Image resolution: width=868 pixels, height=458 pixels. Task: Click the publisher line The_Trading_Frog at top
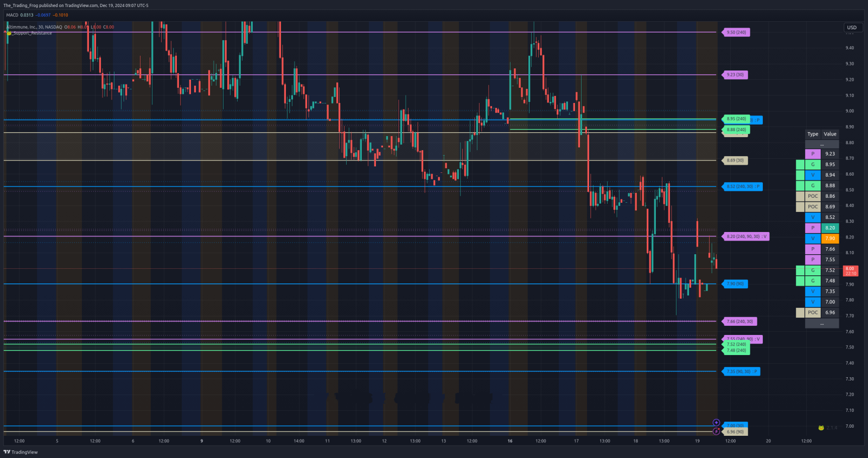point(76,5)
